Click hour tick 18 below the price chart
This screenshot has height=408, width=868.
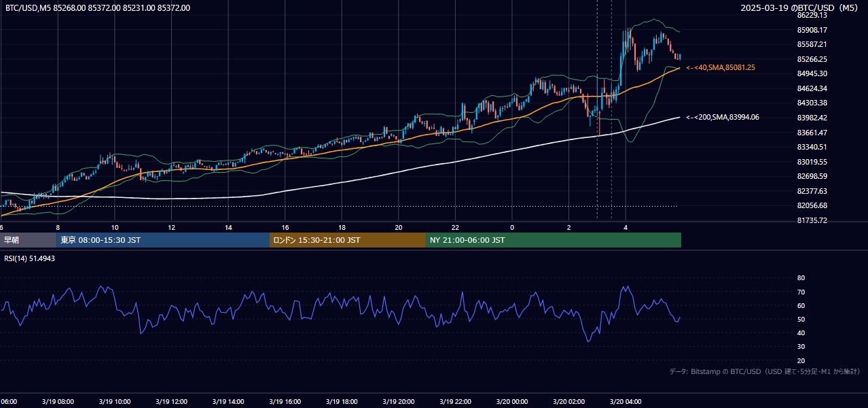pyautogui.click(x=342, y=227)
